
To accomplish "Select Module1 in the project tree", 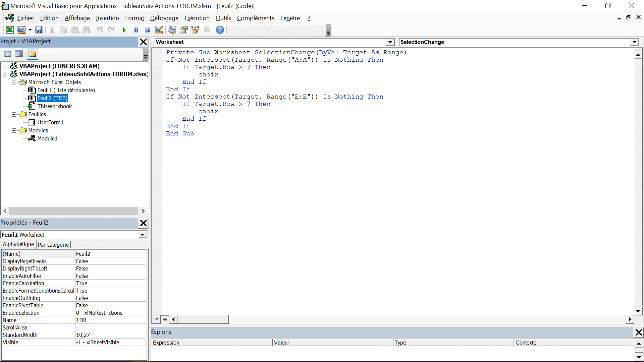I will 47,138.
